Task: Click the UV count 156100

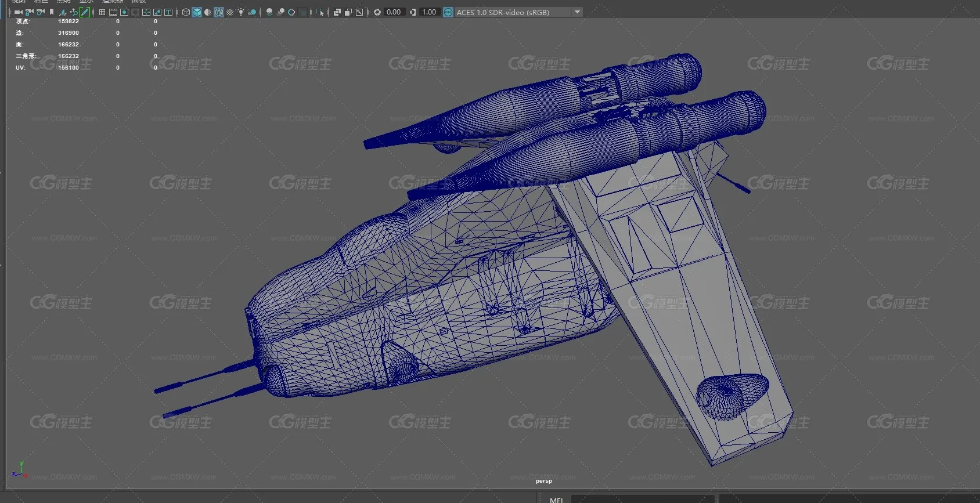Action: point(69,68)
